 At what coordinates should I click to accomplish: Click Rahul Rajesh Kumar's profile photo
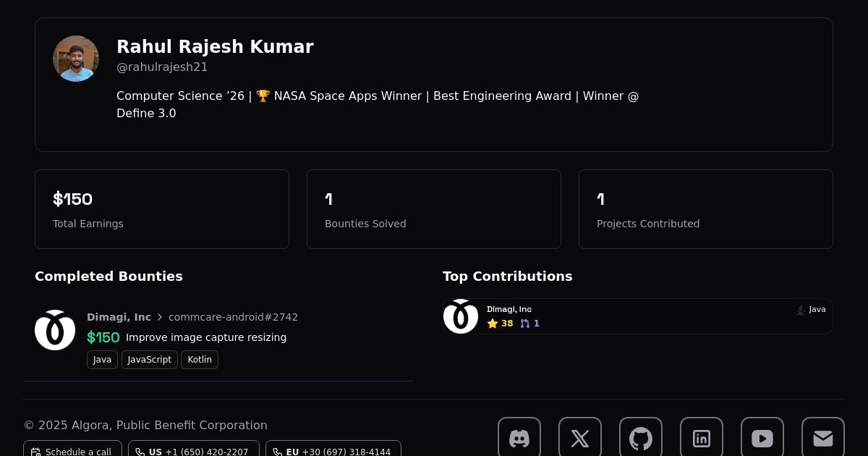(75, 58)
